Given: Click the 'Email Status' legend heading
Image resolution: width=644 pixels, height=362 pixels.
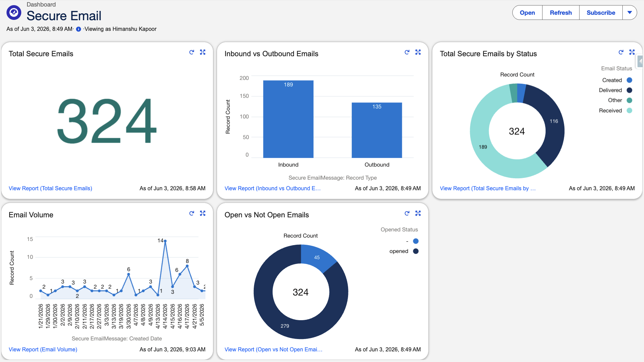Looking at the screenshot, I should (617, 69).
